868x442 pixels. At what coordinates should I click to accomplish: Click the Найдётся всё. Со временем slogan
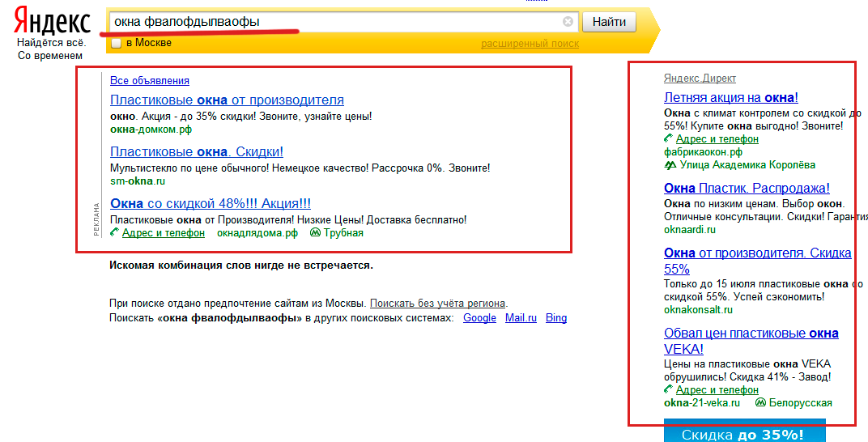point(50,49)
